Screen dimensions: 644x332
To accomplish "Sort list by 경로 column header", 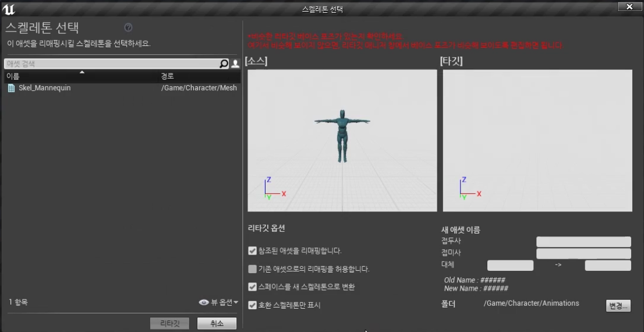I will point(200,76).
